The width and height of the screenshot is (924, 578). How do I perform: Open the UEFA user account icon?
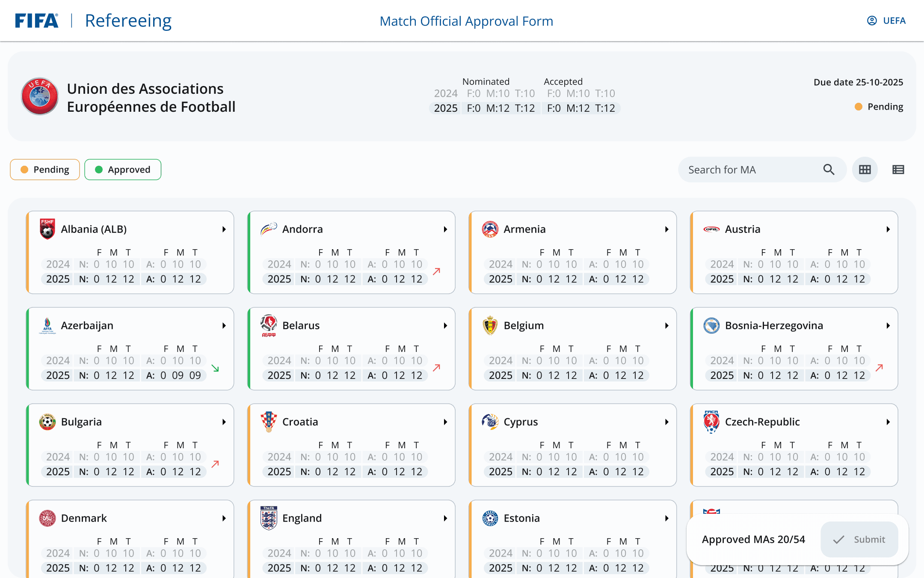pos(872,21)
